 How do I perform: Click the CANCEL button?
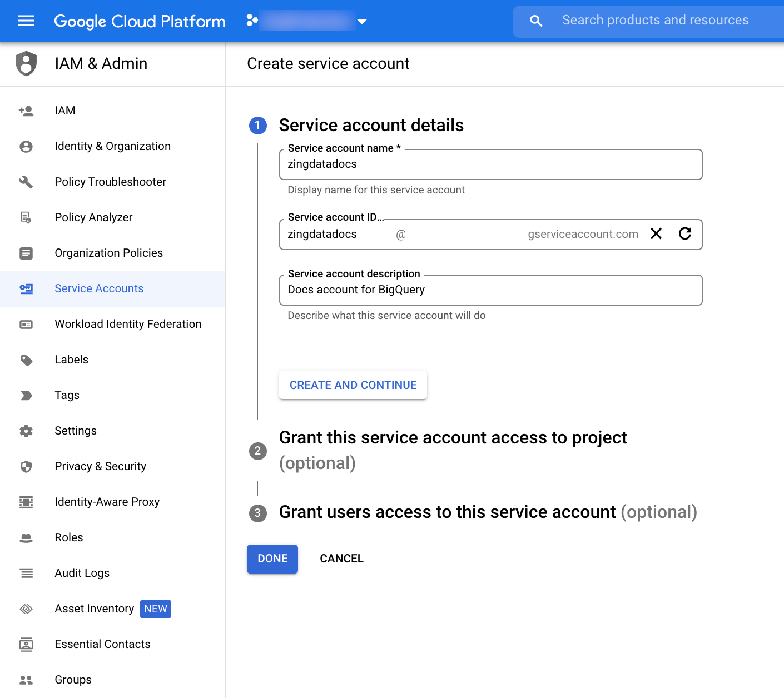(x=341, y=559)
